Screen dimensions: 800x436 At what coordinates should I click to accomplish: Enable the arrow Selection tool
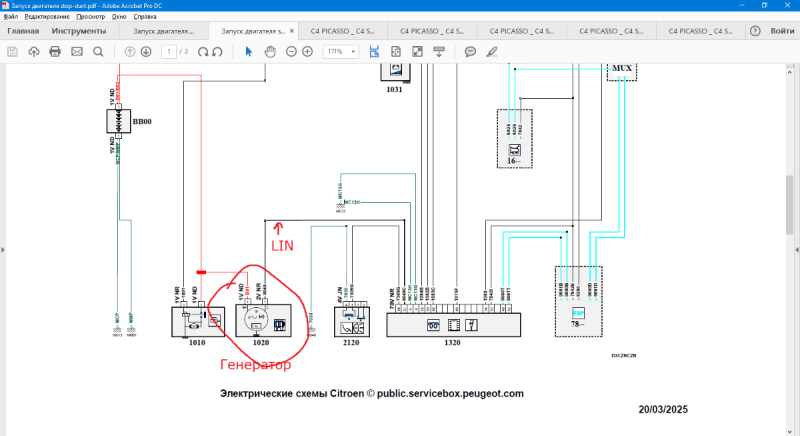249,51
